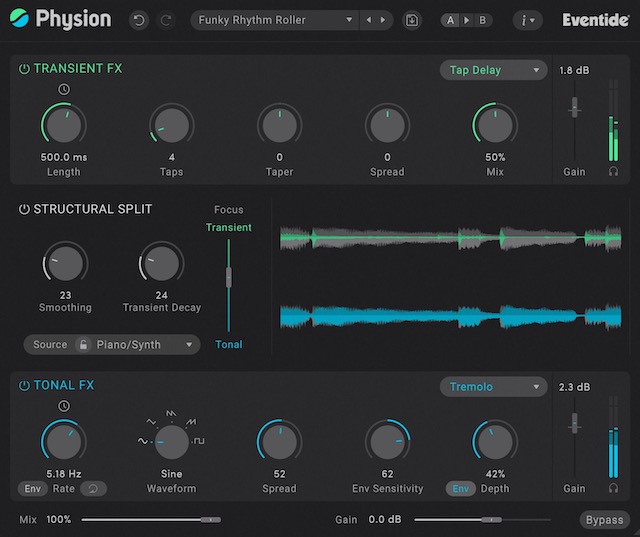
Task: Disable the Tonal FX power button
Action: tap(24, 386)
